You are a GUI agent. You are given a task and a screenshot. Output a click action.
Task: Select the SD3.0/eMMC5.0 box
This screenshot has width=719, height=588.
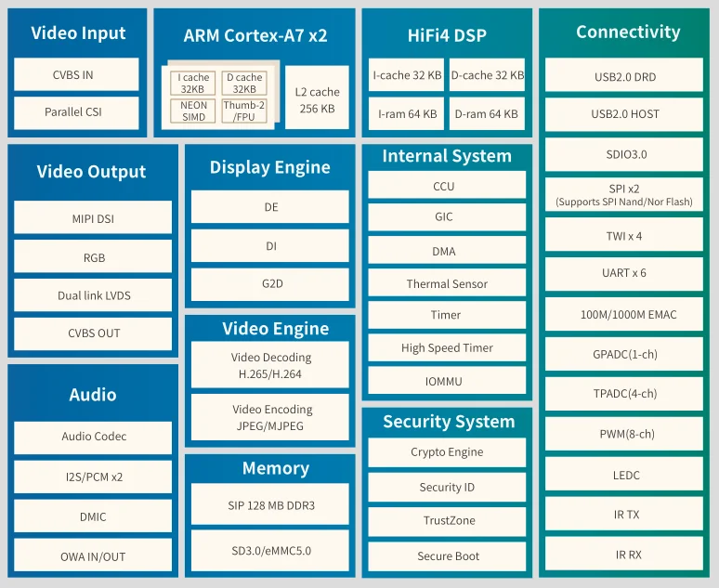click(270, 551)
